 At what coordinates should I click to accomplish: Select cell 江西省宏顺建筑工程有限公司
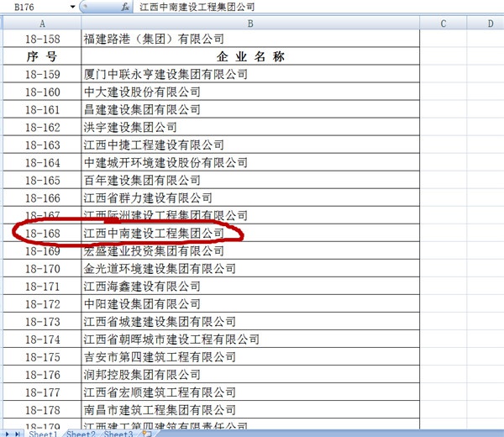[x=250, y=392]
